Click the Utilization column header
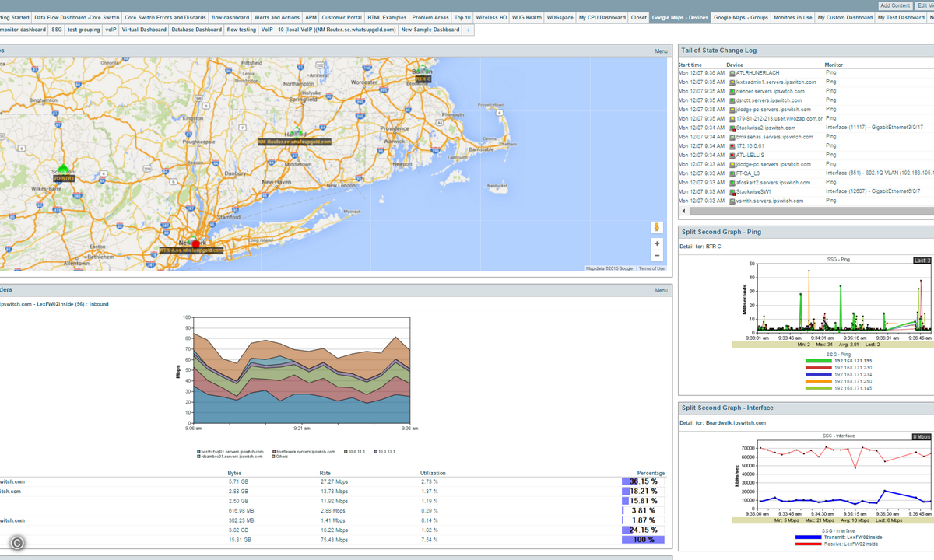Image resolution: width=934 pixels, height=560 pixels. (x=433, y=473)
